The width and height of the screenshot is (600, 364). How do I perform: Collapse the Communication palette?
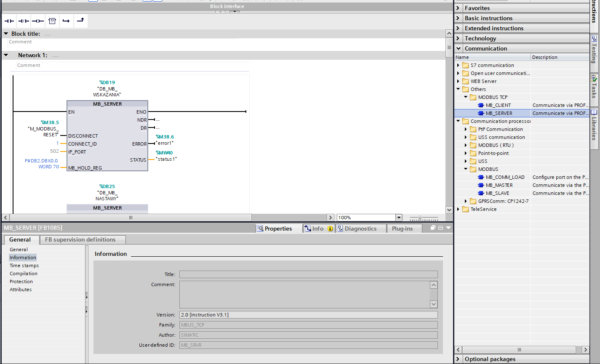click(x=458, y=48)
